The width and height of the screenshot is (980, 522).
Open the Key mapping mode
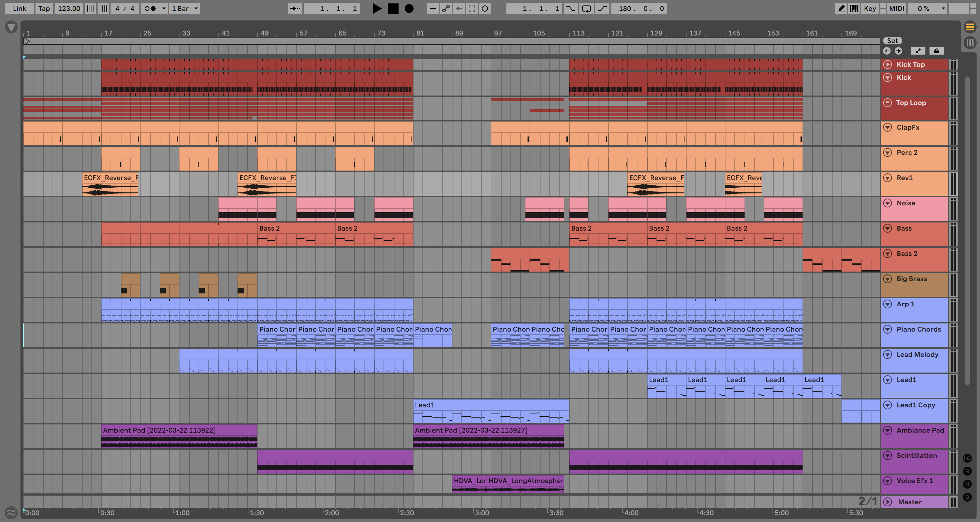(870, 9)
